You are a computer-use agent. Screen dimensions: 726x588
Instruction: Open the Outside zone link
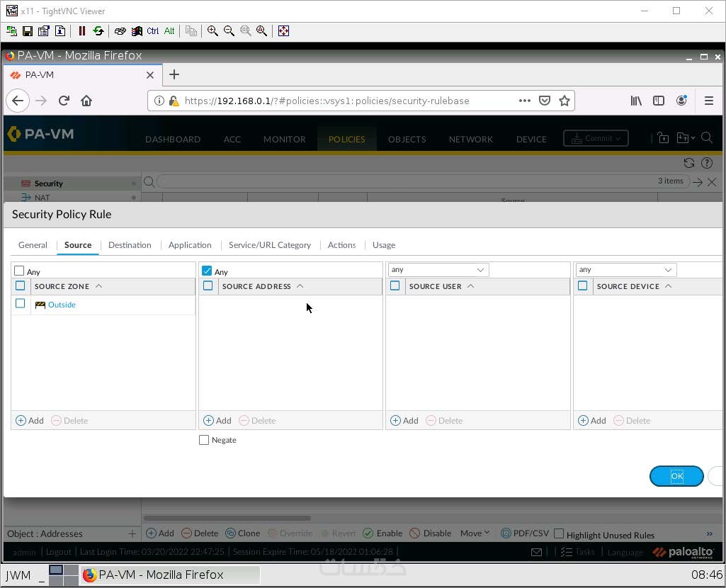(x=62, y=305)
